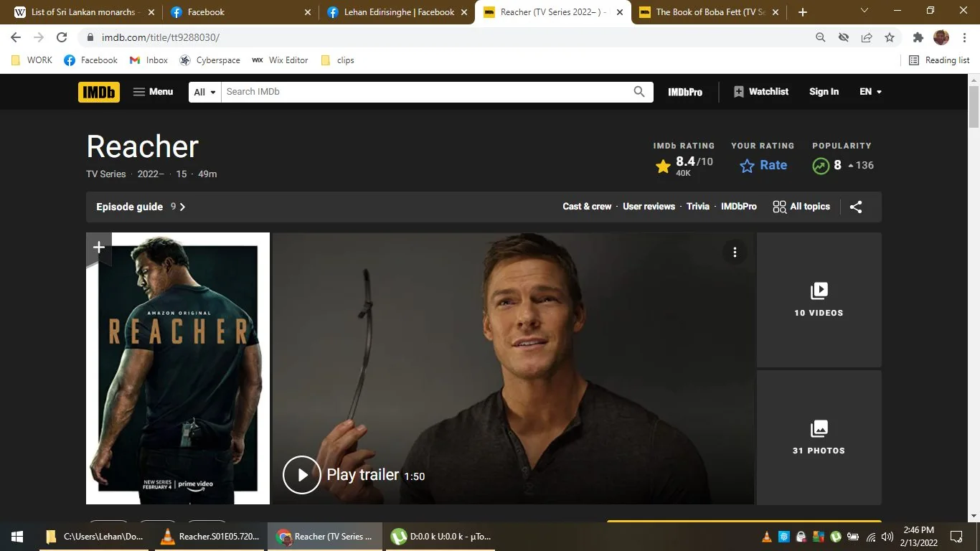Screen dimensions: 980x551
Task: Browse the 10 Videos tile
Action: pos(819,300)
